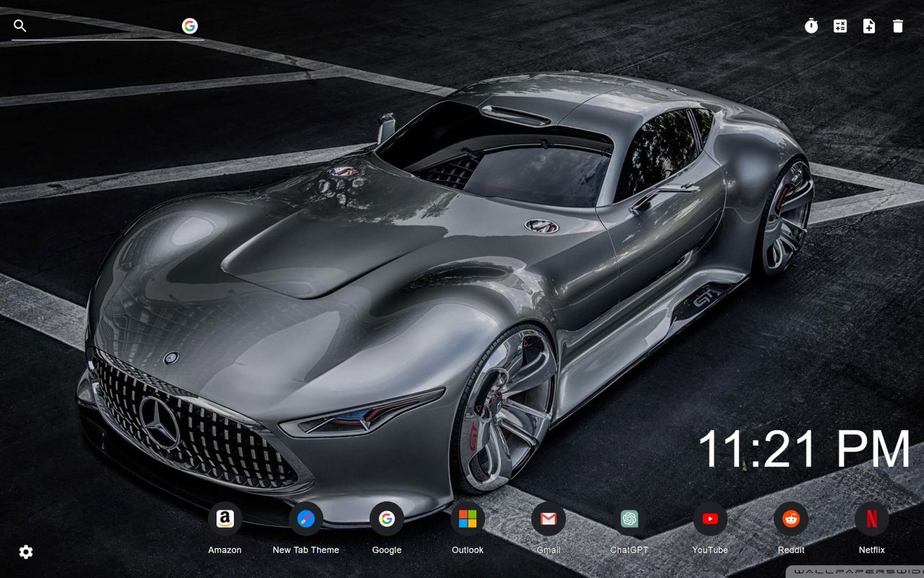Click the YouTube label text
This screenshot has width=924, height=578.
pos(710,550)
